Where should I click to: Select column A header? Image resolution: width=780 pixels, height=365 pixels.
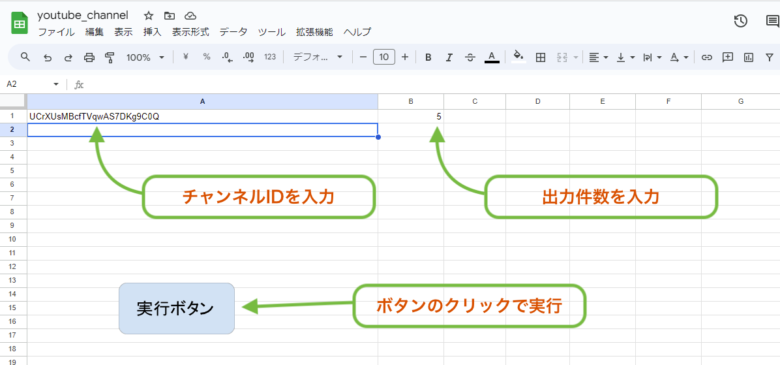point(202,101)
